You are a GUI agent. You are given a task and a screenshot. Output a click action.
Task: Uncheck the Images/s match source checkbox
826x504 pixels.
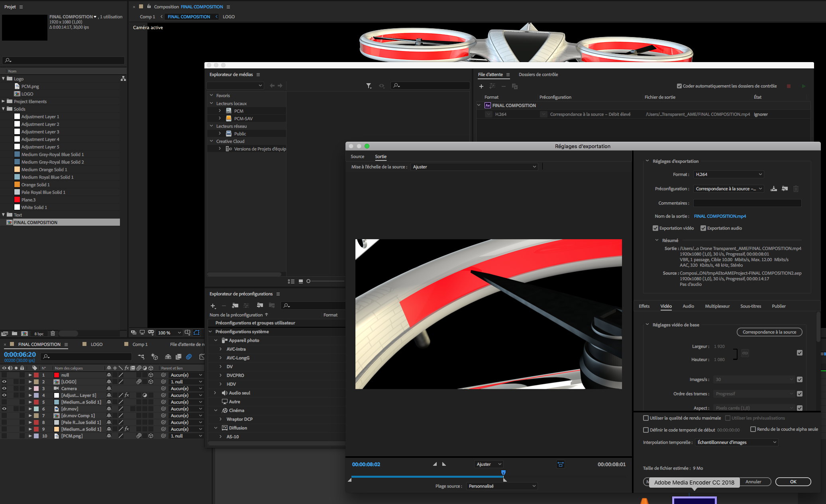pyautogui.click(x=799, y=379)
